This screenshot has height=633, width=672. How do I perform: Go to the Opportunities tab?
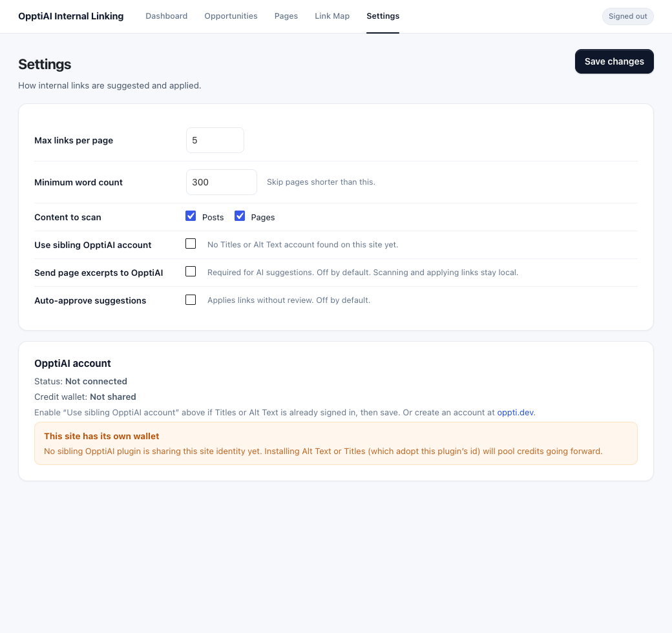[x=231, y=16]
